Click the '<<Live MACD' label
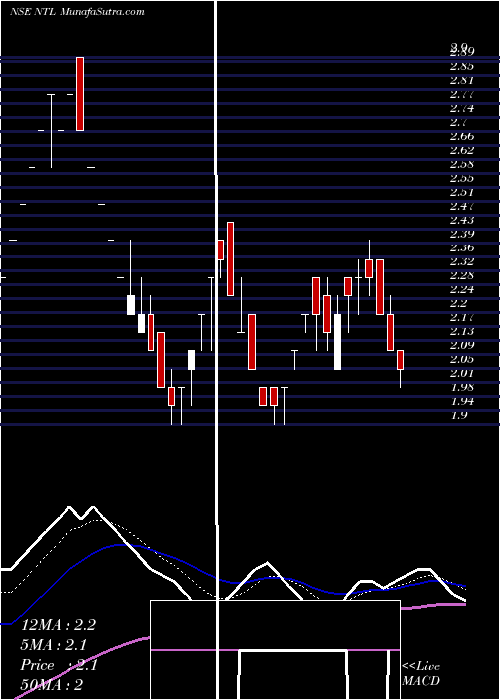 (421, 674)
